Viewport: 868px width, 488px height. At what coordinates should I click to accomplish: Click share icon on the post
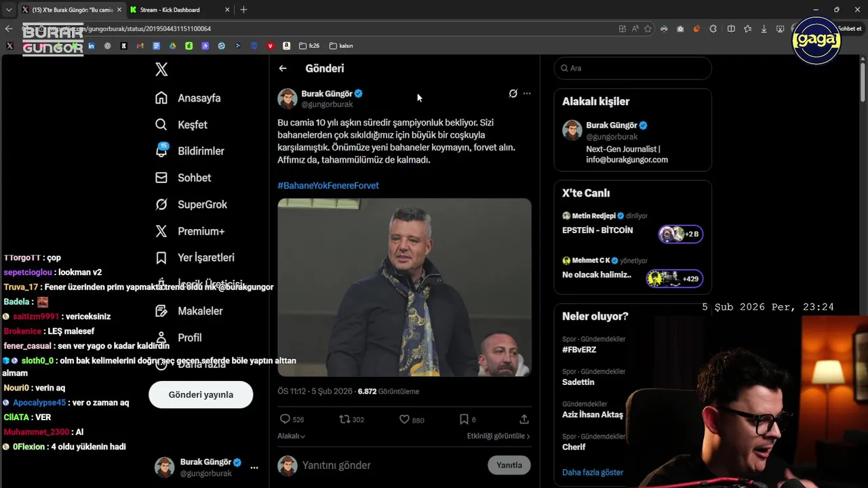coord(524,420)
